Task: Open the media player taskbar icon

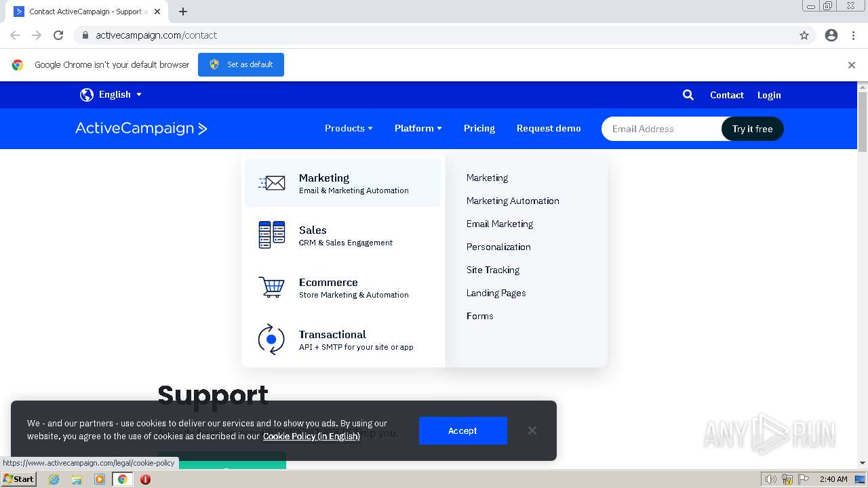Action: point(100,479)
